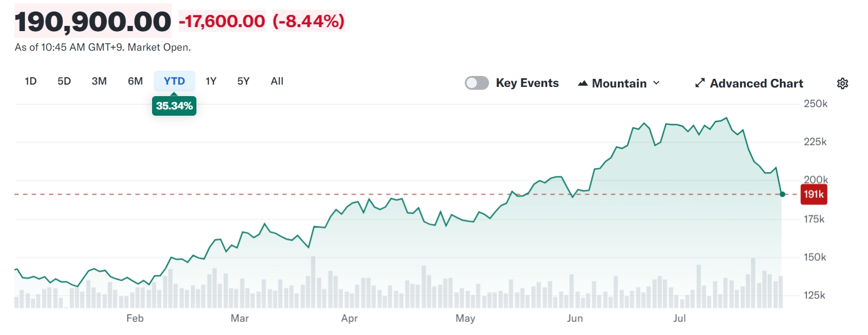Click the highlighted YTD tab

174,81
